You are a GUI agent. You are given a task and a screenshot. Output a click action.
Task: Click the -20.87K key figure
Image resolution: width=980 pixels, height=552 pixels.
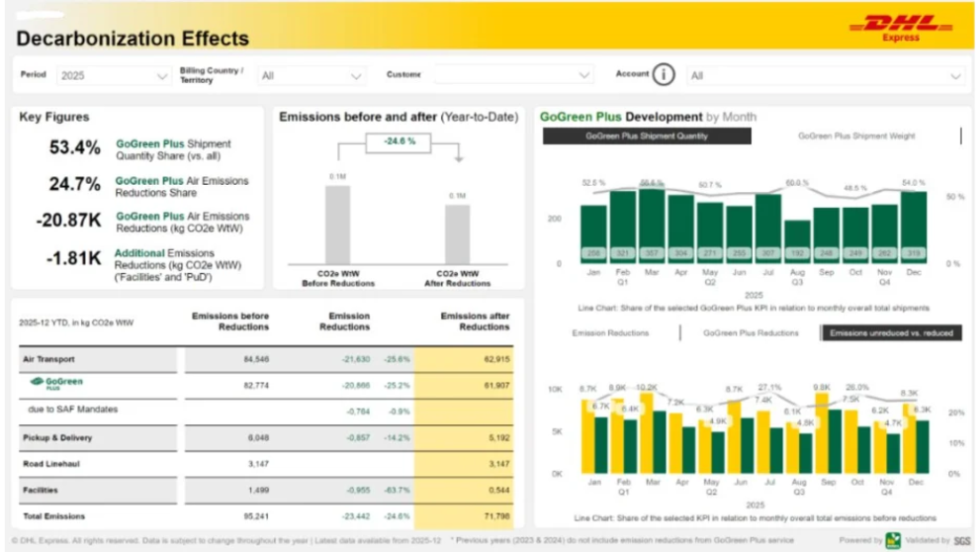click(x=69, y=221)
